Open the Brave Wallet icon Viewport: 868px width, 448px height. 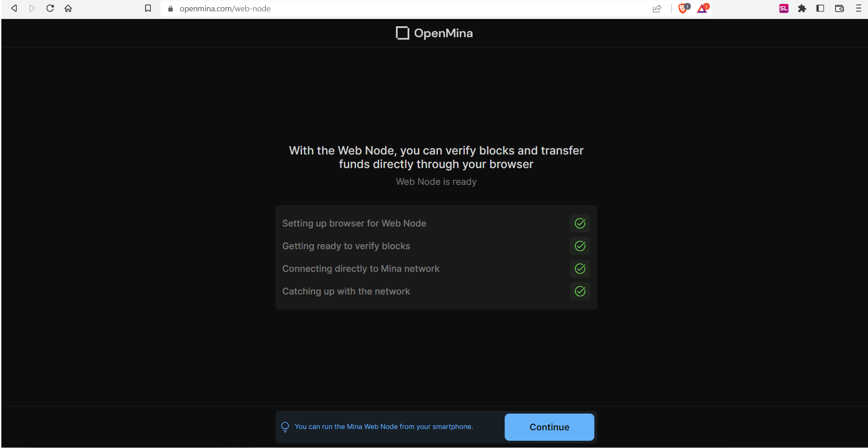[x=839, y=8]
